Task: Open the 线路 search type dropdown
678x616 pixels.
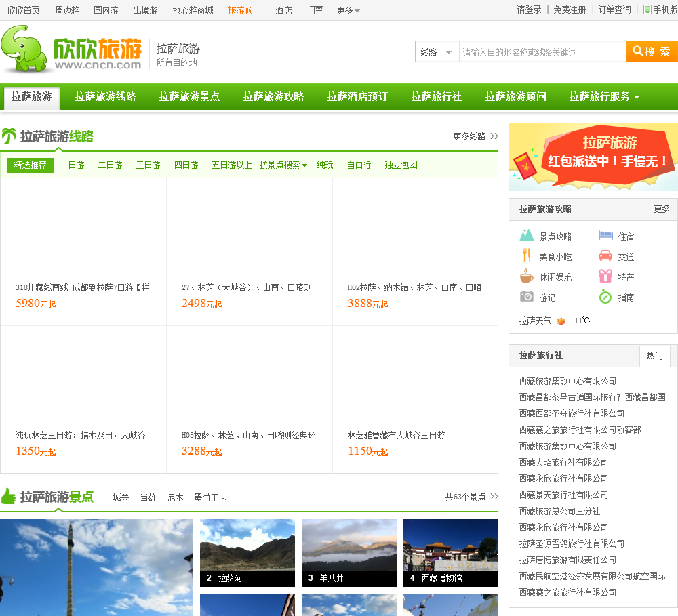Action: [x=437, y=52]
